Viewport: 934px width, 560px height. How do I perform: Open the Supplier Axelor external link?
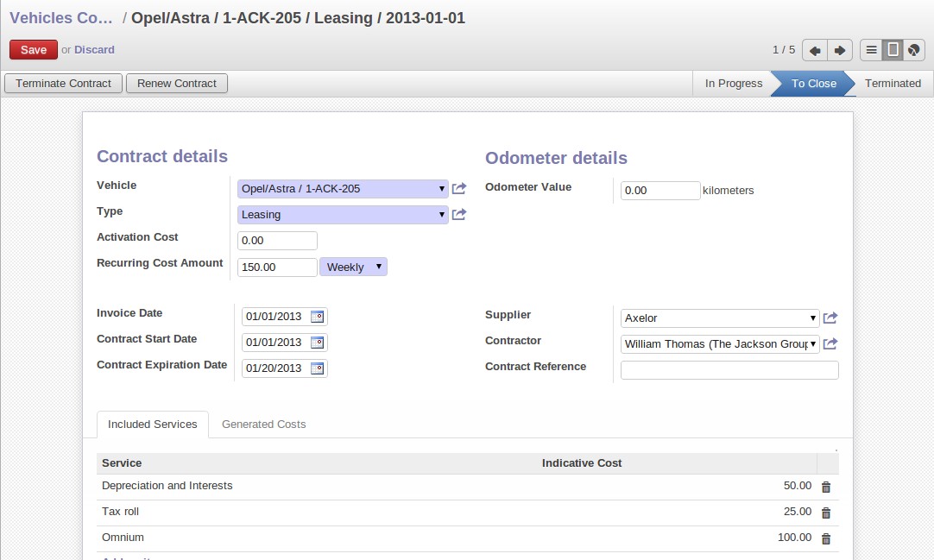click(830, 318)
